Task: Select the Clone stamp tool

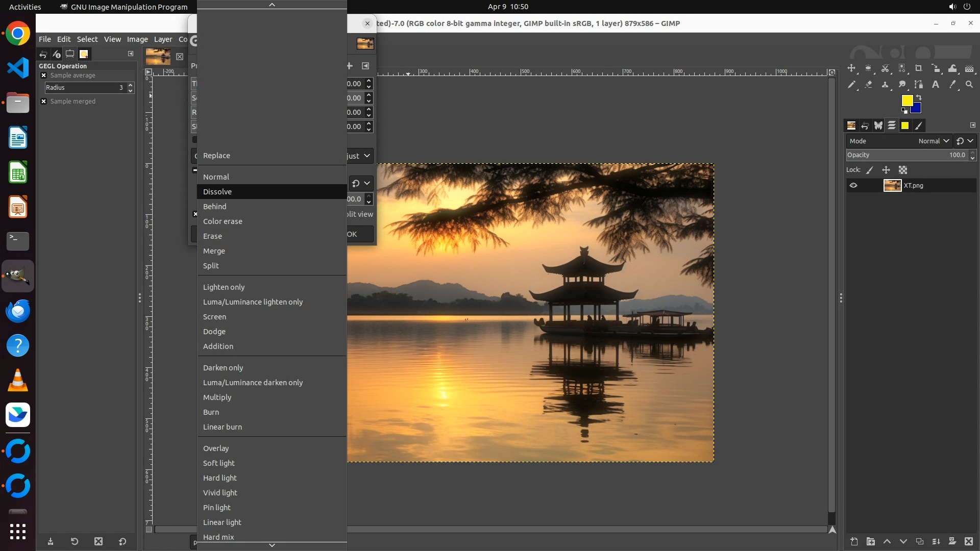Action: coord(885,85)
